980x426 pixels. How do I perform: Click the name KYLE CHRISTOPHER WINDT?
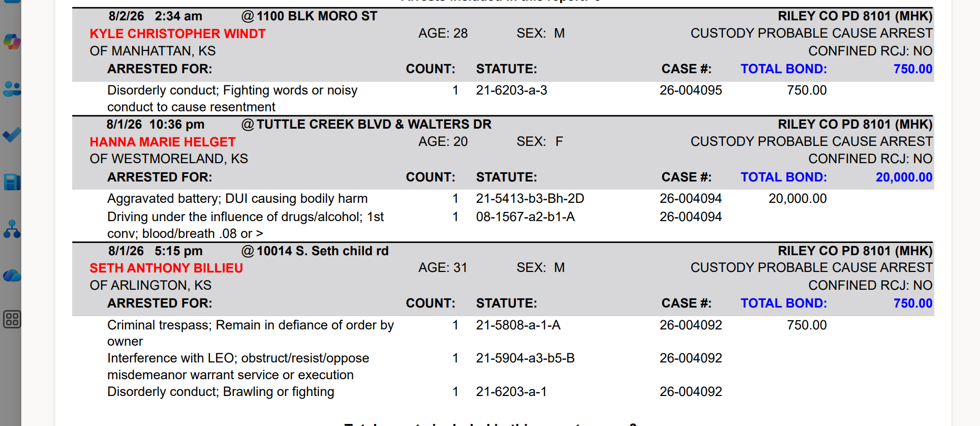pos(177,34)
